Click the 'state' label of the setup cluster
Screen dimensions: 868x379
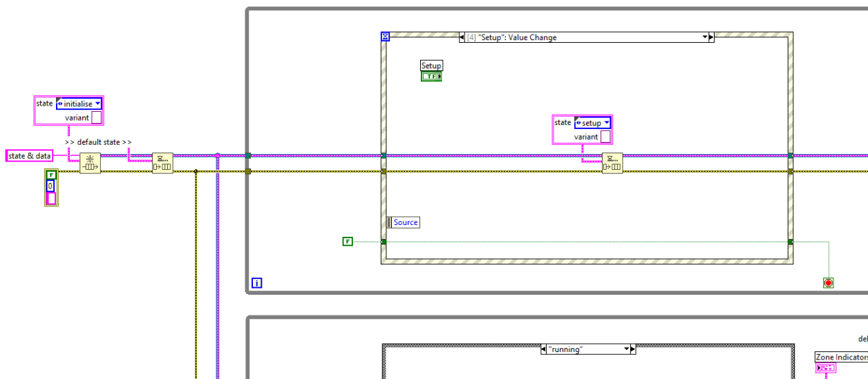point(563,123)
